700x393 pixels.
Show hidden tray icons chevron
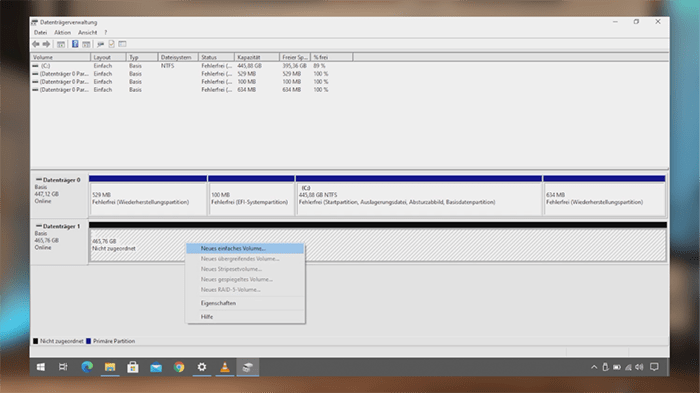pos(594,367)
